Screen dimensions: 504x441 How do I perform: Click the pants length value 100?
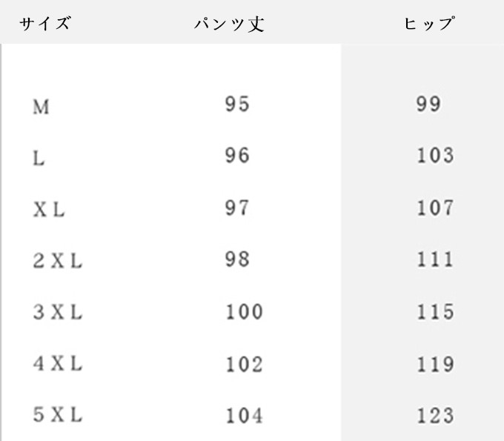(x=244, y=312)
